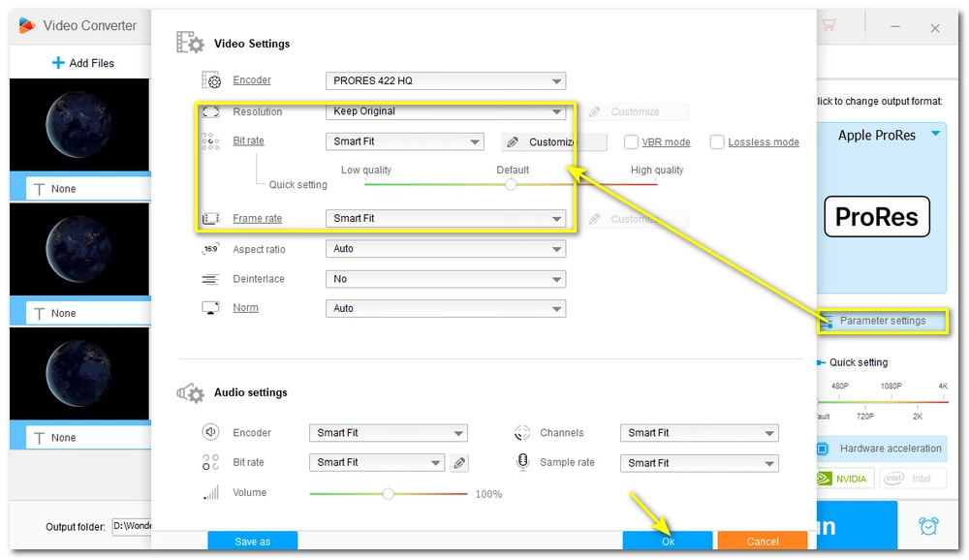Confirm settings with the Ok button

point(668,541)
